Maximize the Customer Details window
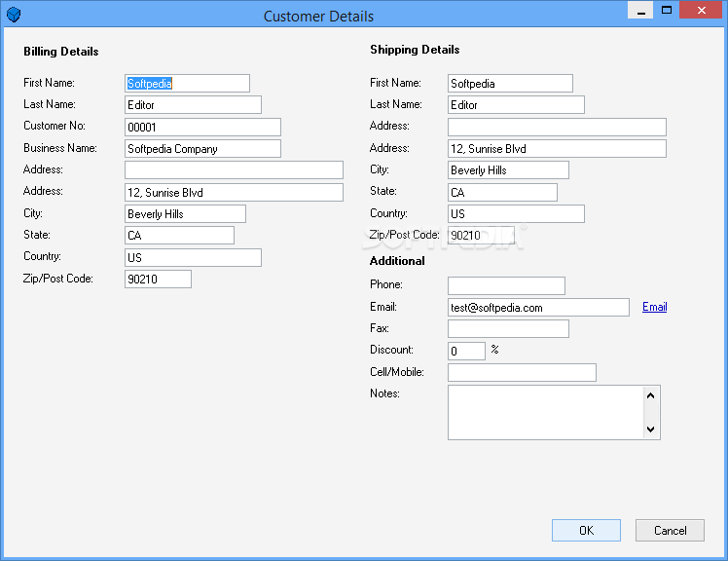Viewport: 728px width, 561px height. [x=667, y=10]
